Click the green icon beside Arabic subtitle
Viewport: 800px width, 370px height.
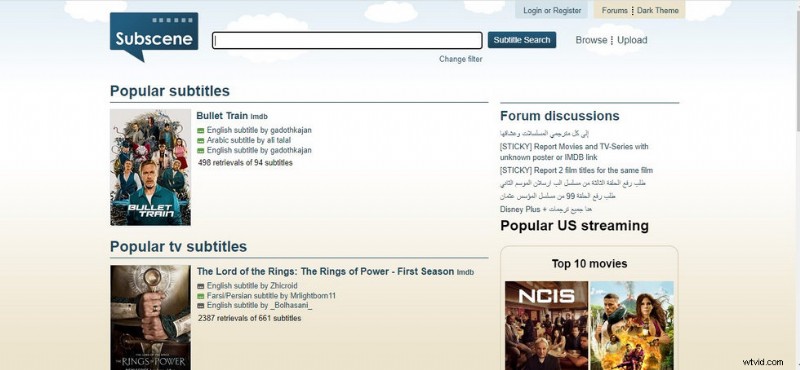click(x=201, y=141)
